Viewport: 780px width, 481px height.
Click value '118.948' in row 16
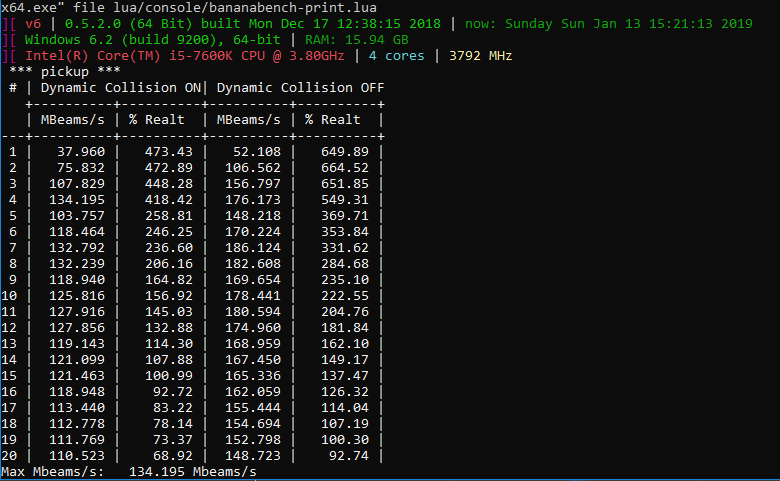(77, 391)
